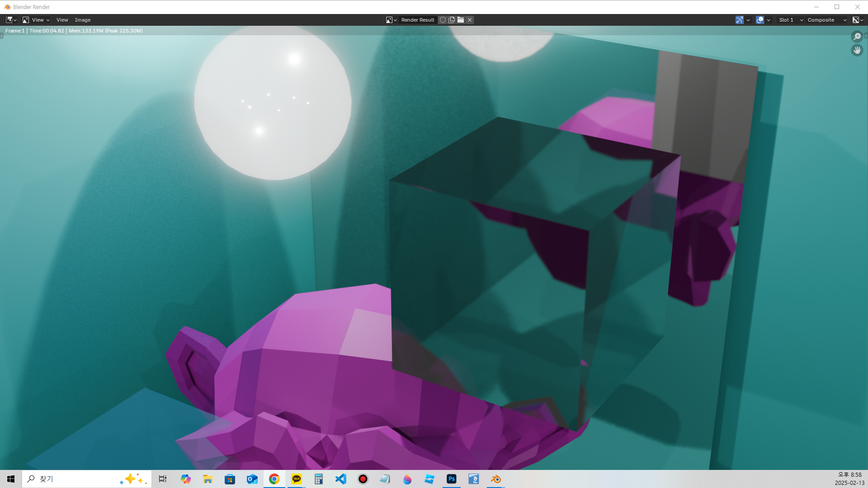Browse linked images dropdown beside Render Result
Screen dimensions: 868x488
pyautogui.click(x=391, y=20)
